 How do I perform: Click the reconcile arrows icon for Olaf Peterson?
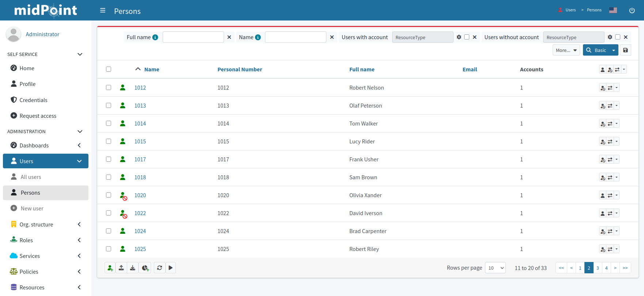tap(610, 106)
